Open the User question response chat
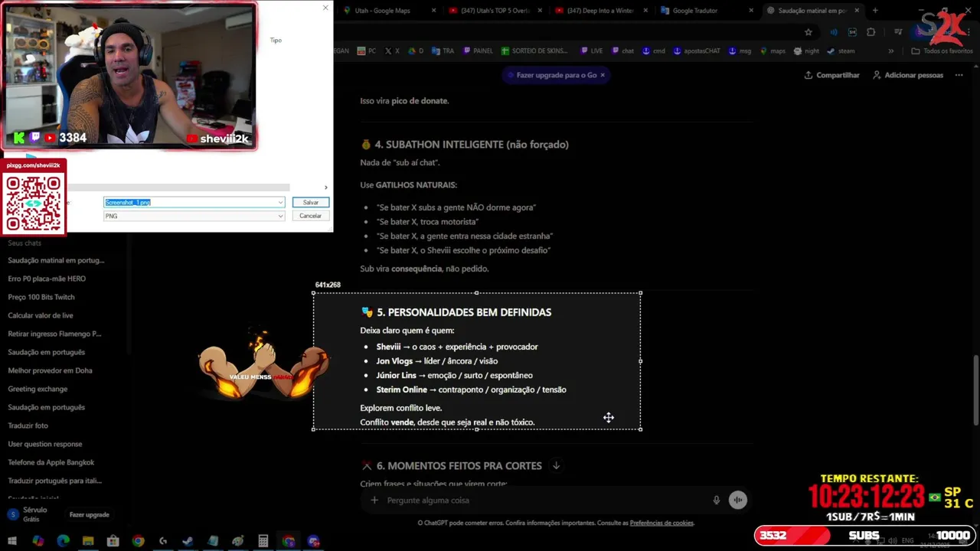This screenshot has width=980, height=551. (x=44, y=444)
